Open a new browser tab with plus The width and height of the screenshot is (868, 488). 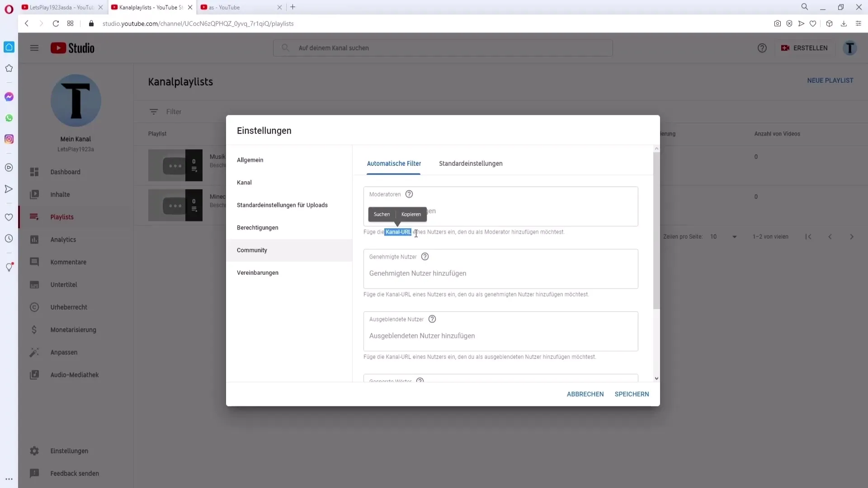(x=293, y=7)
